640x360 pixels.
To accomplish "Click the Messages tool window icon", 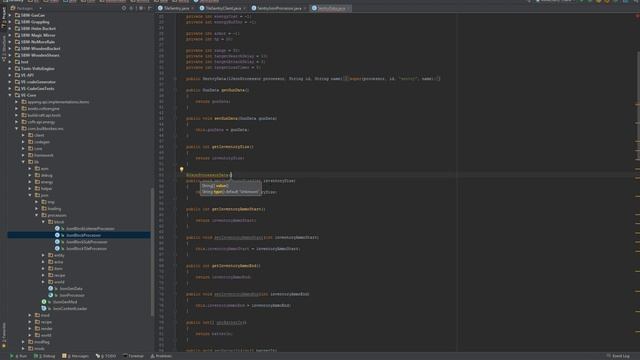I will (64, 356).
